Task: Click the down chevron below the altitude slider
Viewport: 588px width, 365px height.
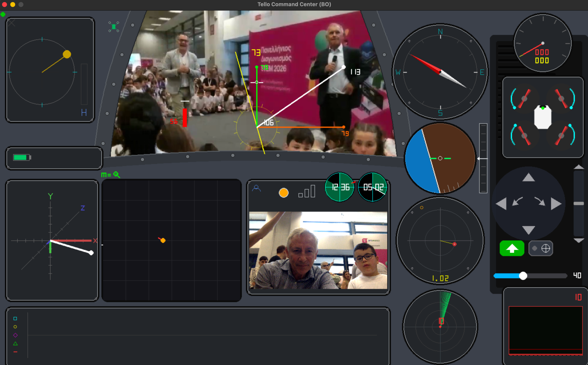Action: tap(579, 240)
